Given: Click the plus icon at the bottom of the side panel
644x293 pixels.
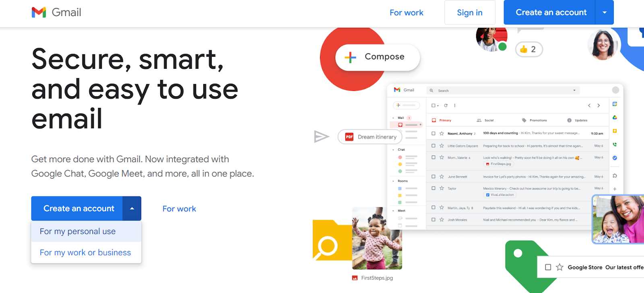Looking at the screenshot, I should click(x=615, y=189).
